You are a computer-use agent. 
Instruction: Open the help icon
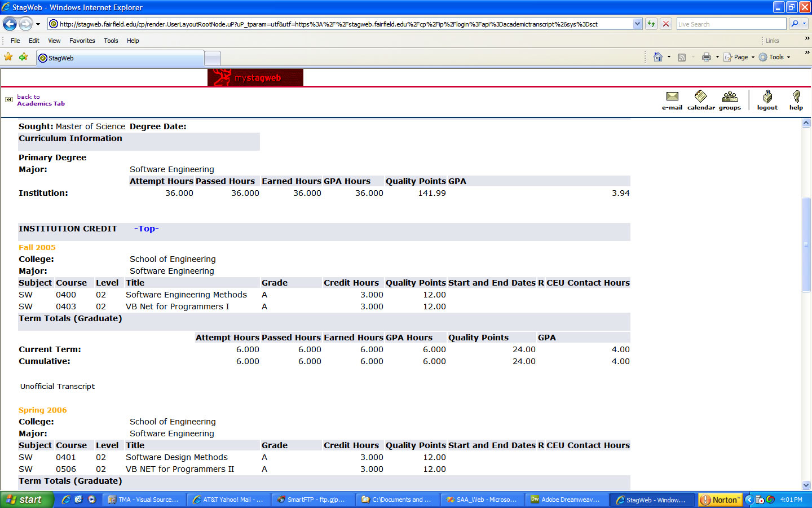click(x=796, y=97)
